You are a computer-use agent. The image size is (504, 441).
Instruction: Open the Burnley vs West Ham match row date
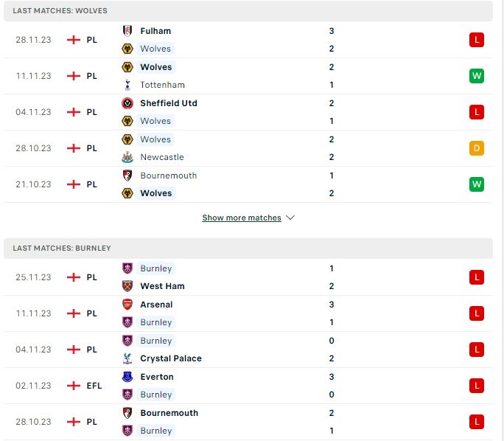coord(33,277)
